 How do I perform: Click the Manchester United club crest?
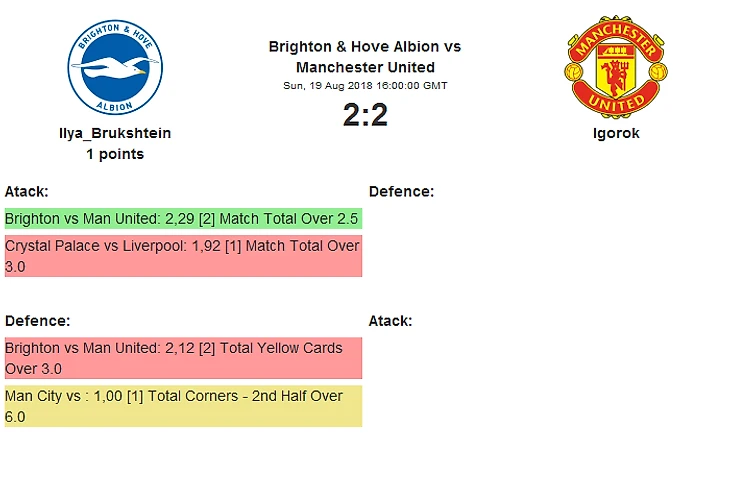point(615,66)
